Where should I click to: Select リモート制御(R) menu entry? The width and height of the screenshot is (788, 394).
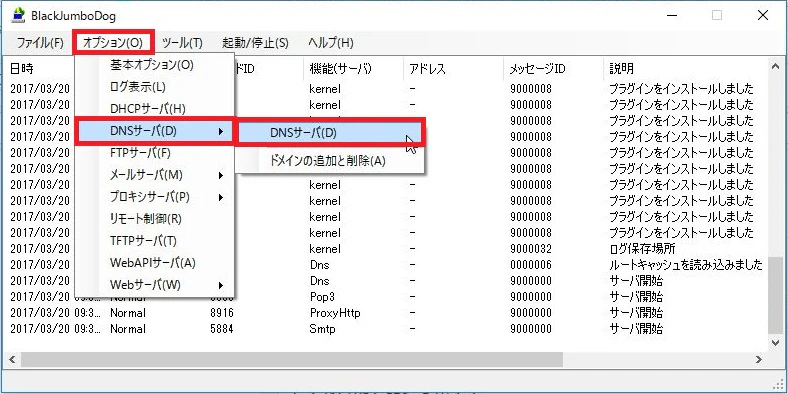(154, 219)
